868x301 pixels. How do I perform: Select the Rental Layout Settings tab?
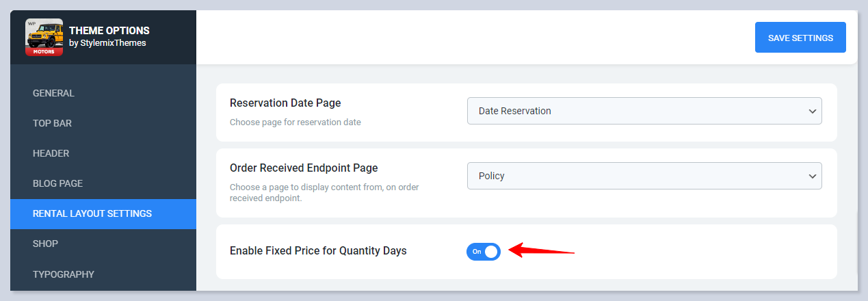click(x=92, y=213)
